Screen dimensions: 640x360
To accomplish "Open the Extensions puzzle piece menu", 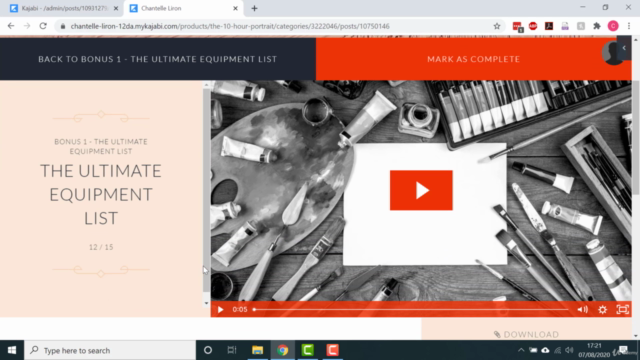I will 597,26.
